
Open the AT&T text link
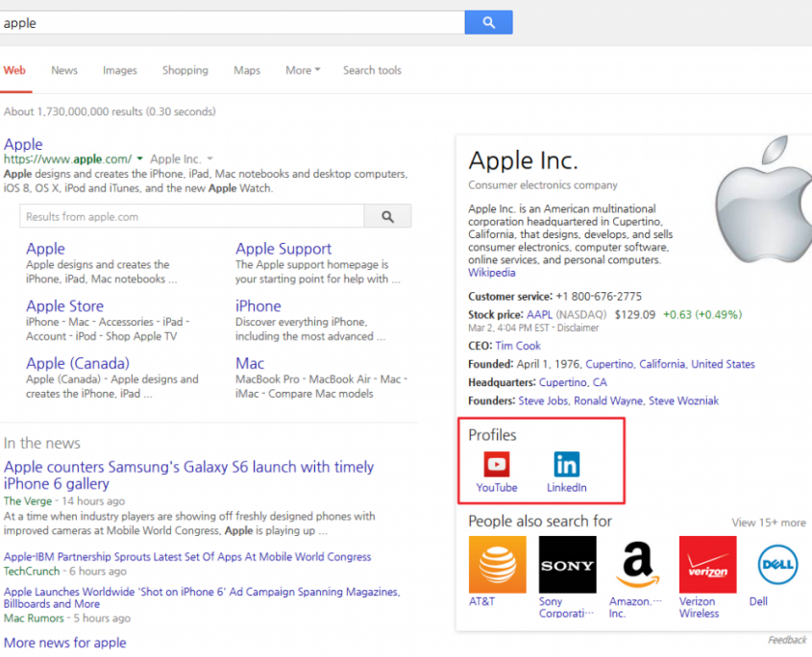pyautogui.click(x=481, y=601)
